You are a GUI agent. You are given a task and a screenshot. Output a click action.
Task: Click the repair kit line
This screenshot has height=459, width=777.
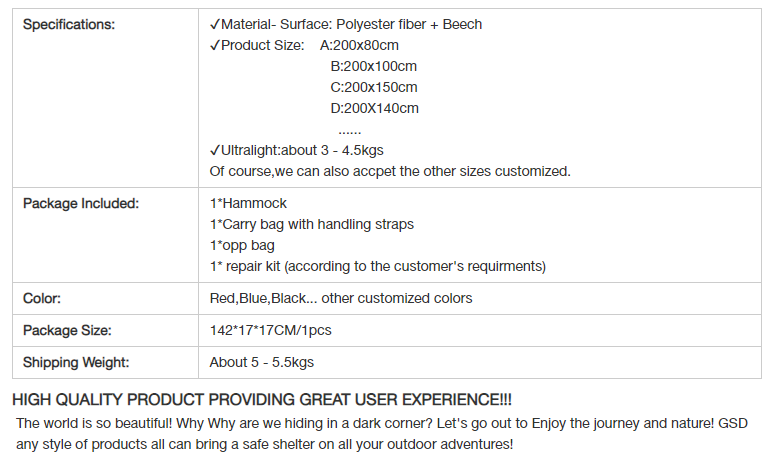coord(378,267)
